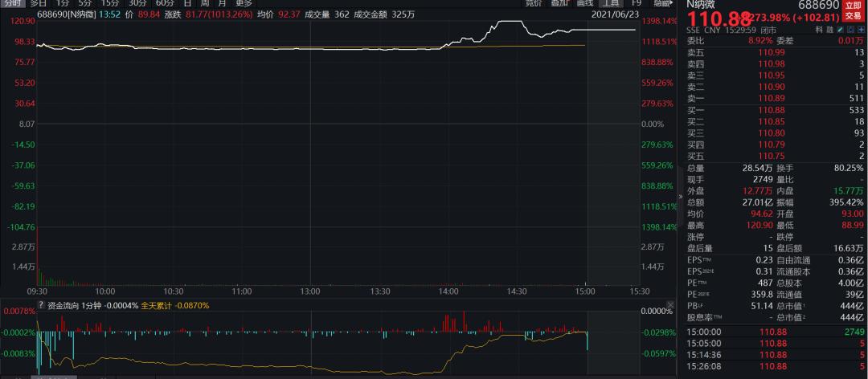Click the 隐藏 hide panel button
The width and height of the screenshot is (868, 379).
[663, 2]
